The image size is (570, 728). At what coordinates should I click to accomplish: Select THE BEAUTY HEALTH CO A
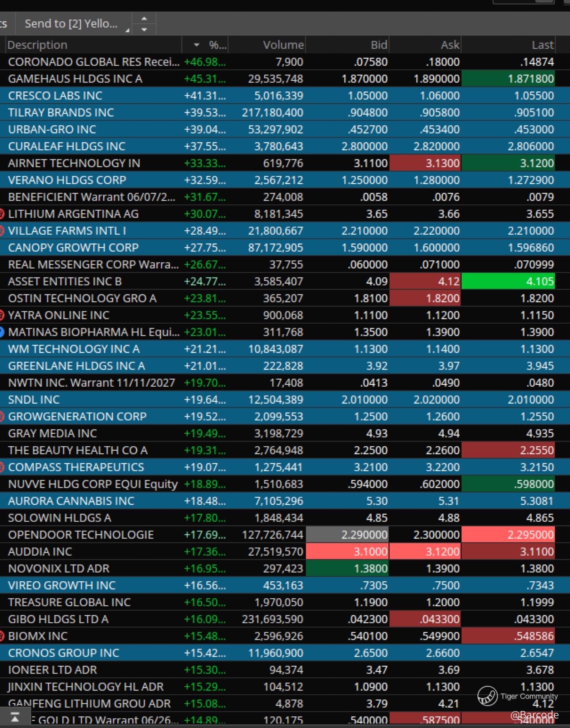click(78, 451)
